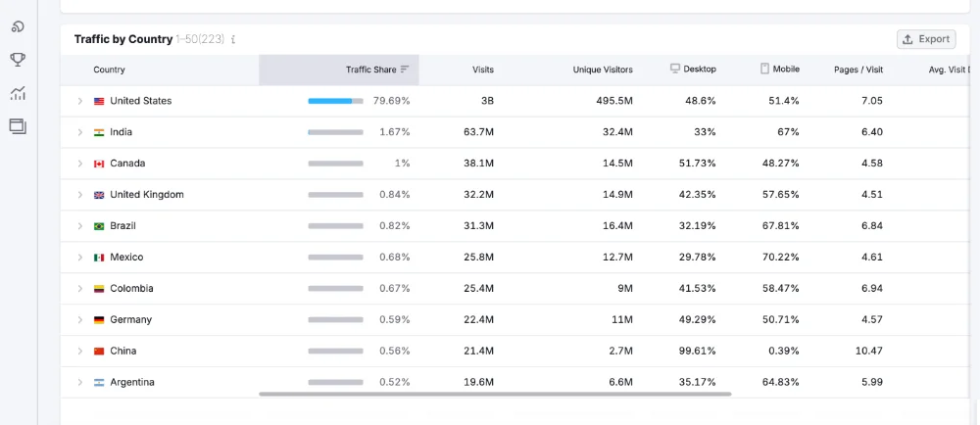The image size is (980, 425).
Task: Sort by the Visits column header
Action: tap(482, 70)
